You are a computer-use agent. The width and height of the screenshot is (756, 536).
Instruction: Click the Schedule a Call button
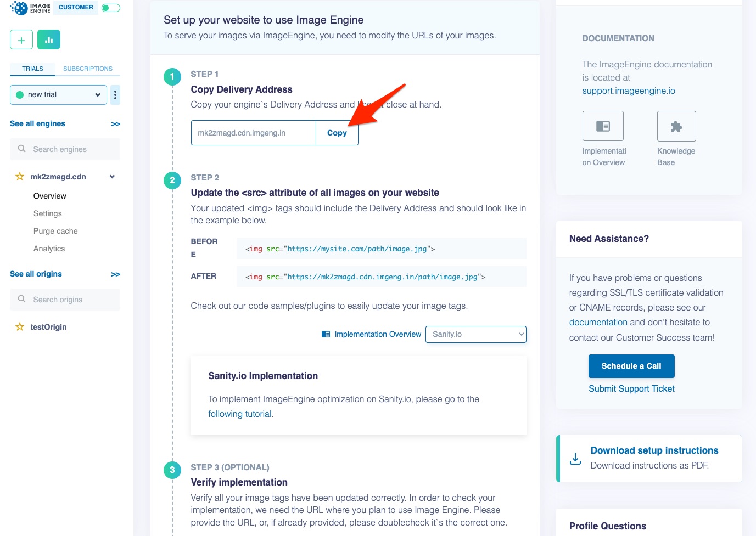(x=631, y=366)
